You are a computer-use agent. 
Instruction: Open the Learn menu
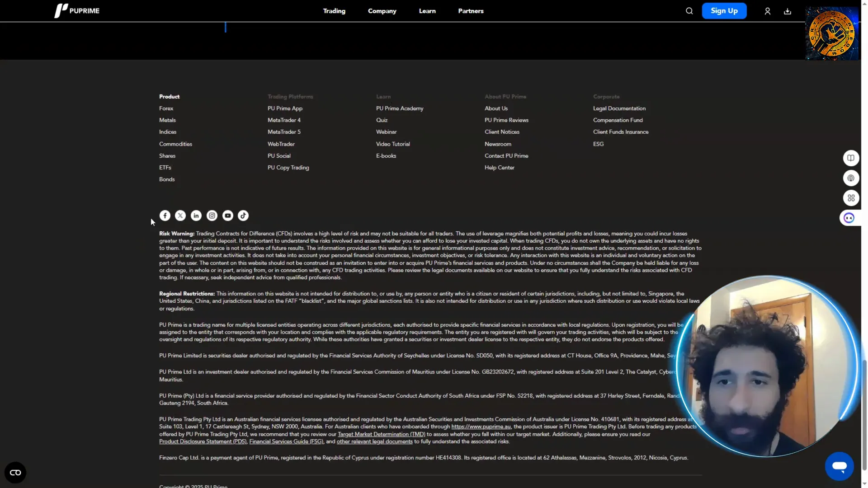(x=427, y=11)
